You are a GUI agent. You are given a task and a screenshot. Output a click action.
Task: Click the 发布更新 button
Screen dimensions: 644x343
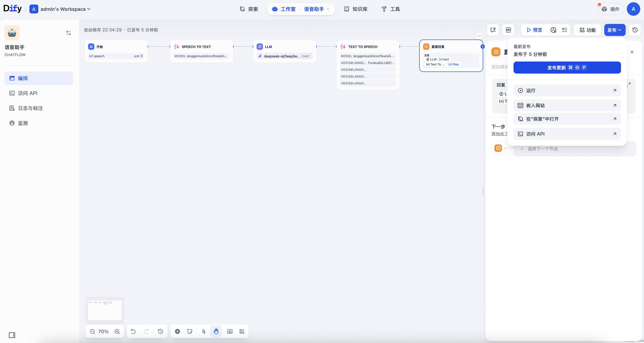[567, 68]
